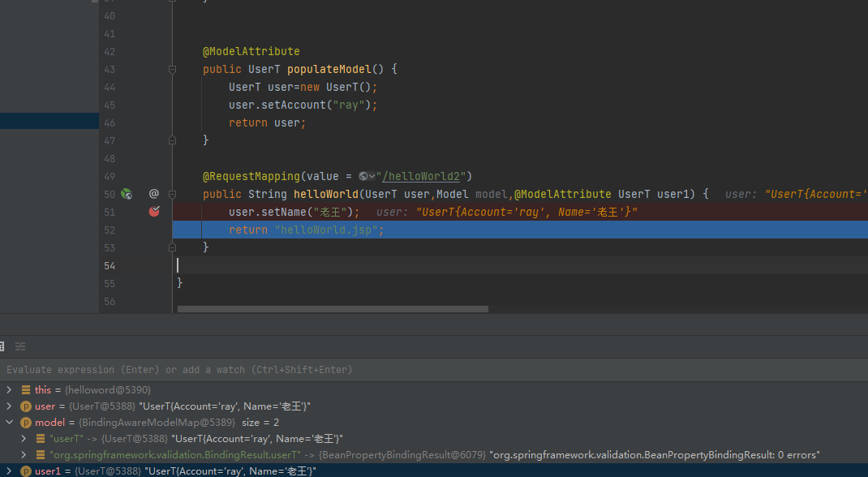This screenshot has width=868, height=477.
Task: Click the cut-off layout icon at debug panel's left edge
Action: point(2,346)
